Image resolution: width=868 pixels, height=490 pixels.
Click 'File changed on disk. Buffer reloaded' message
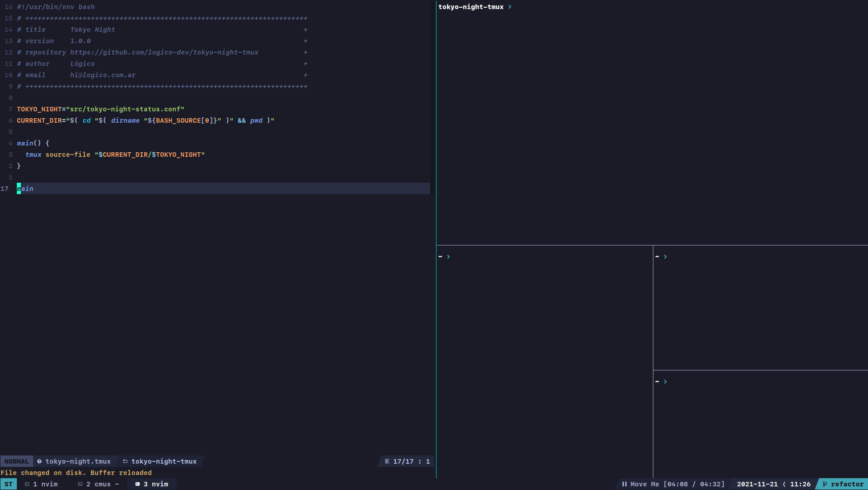tap(76, 473)
